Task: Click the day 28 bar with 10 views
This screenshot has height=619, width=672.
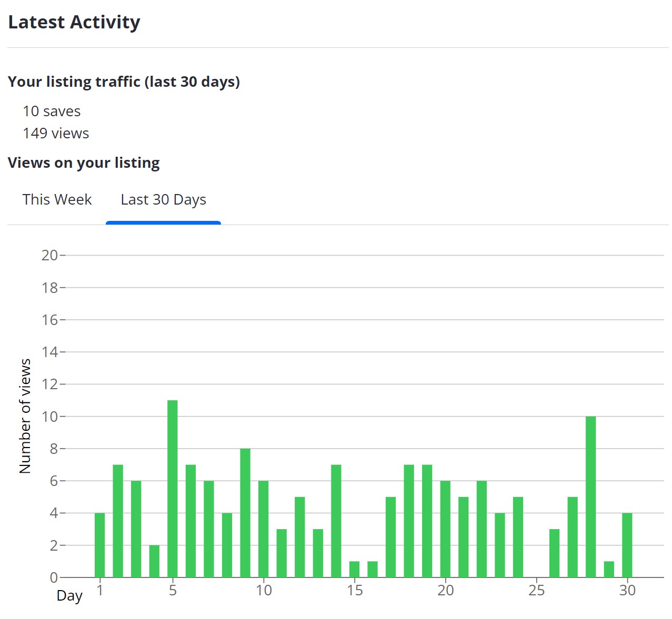Action: [590, 496]
